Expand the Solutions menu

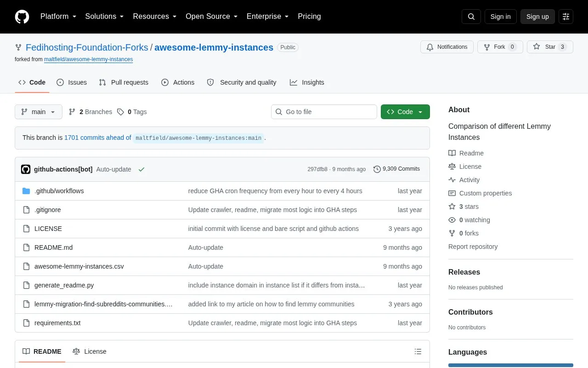point(105,17)
